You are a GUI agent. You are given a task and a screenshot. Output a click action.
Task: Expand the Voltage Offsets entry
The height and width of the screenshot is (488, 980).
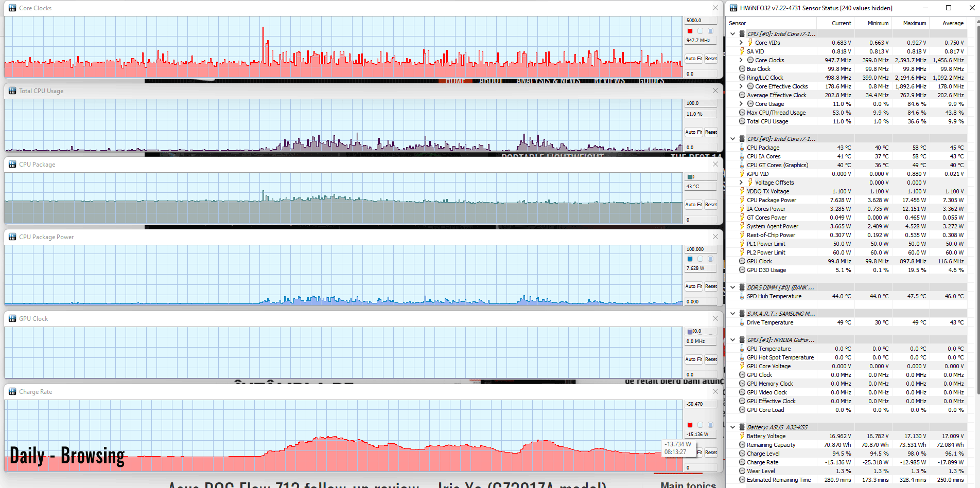point(741,182)
